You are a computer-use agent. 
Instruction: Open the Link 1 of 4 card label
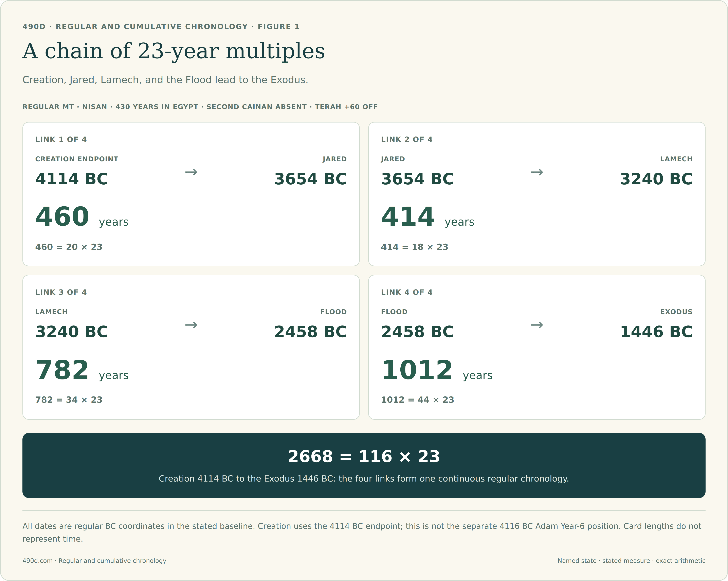[x=61, y=139]
